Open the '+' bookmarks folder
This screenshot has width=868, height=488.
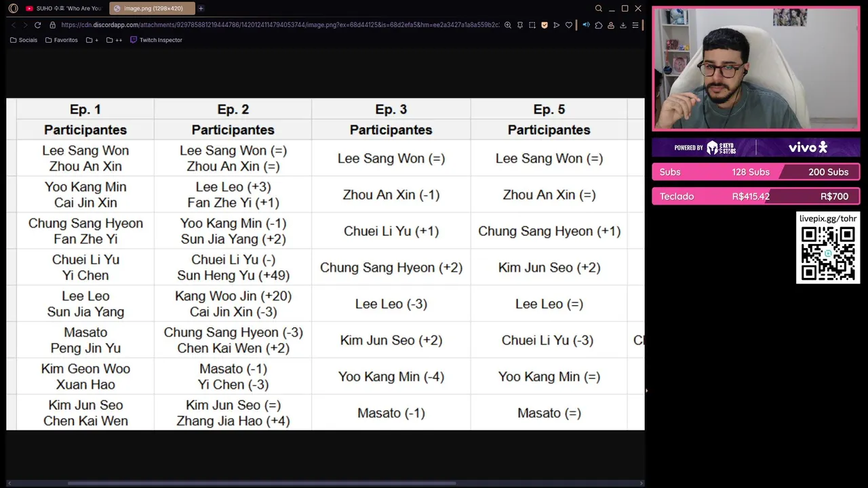92,40
